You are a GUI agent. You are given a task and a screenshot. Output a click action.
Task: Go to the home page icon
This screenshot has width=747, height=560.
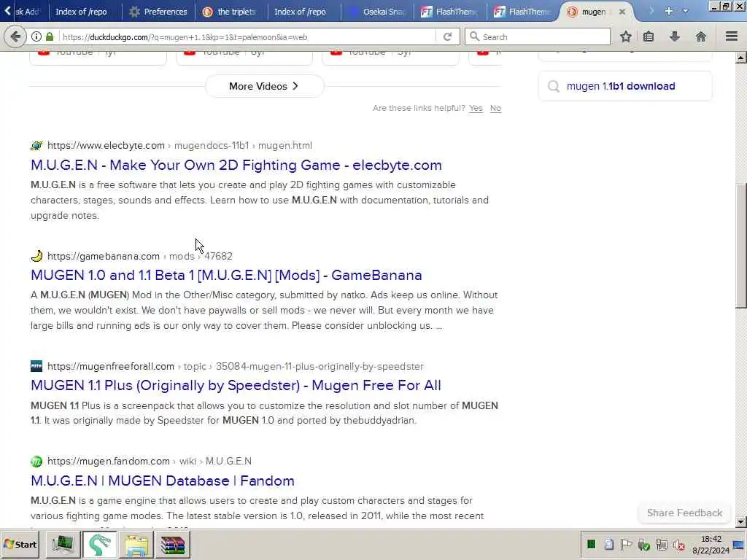[701, 36]
